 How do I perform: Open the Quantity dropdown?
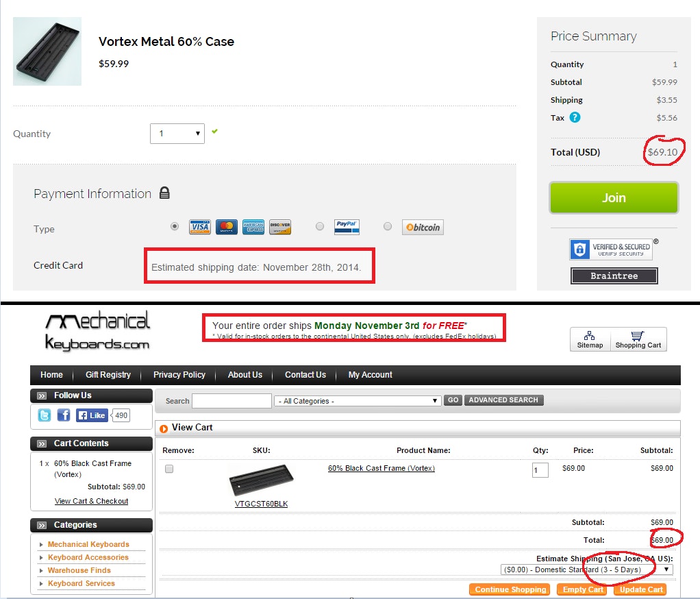point(177,134)
